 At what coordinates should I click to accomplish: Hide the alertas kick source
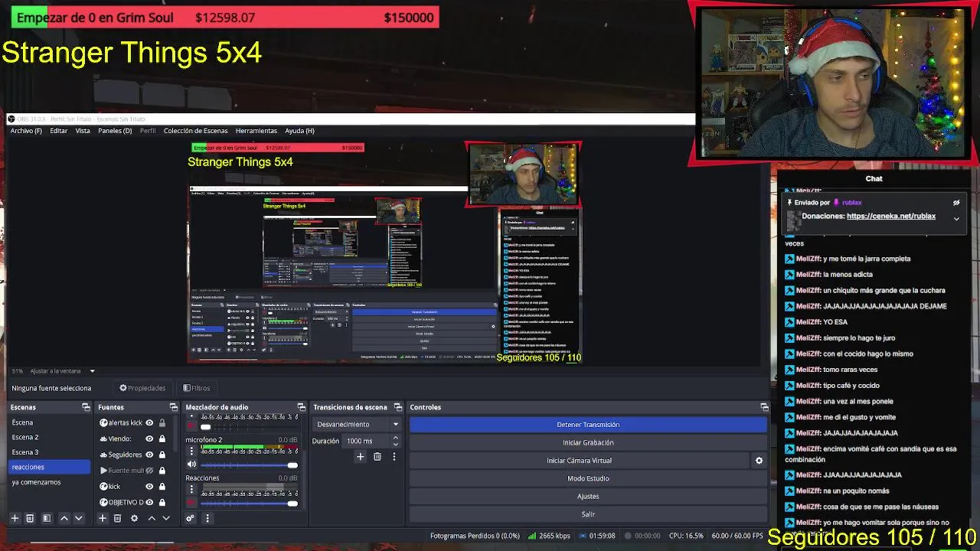pyautogui.click(x=149, y=422)
